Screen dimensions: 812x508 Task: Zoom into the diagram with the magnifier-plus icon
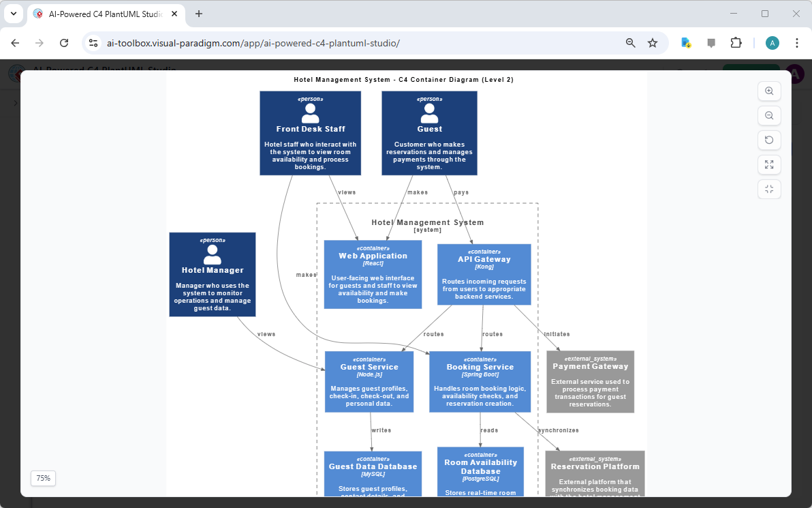(769, 91)
